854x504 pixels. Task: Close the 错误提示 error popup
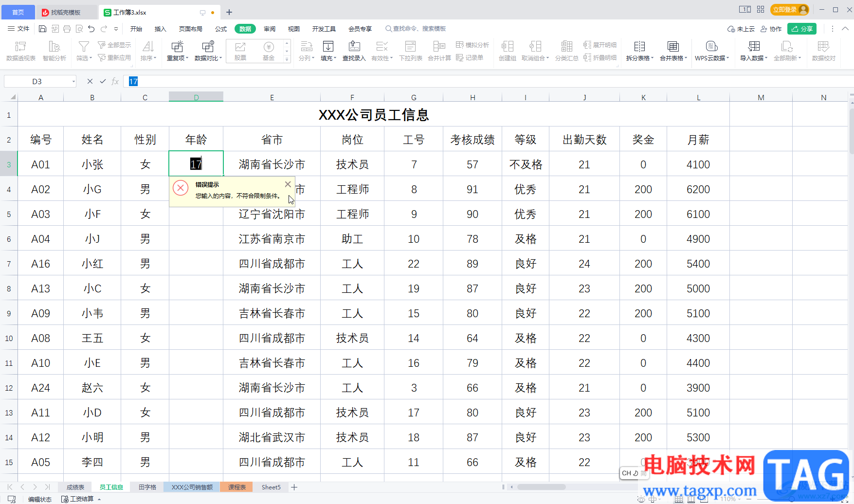(x=288, y=184)
